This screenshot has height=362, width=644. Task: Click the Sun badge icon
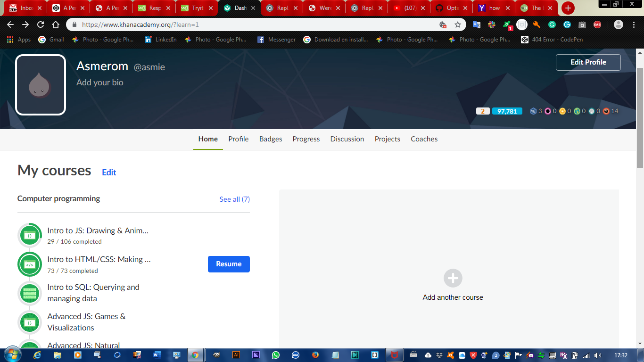coord(562,111)
